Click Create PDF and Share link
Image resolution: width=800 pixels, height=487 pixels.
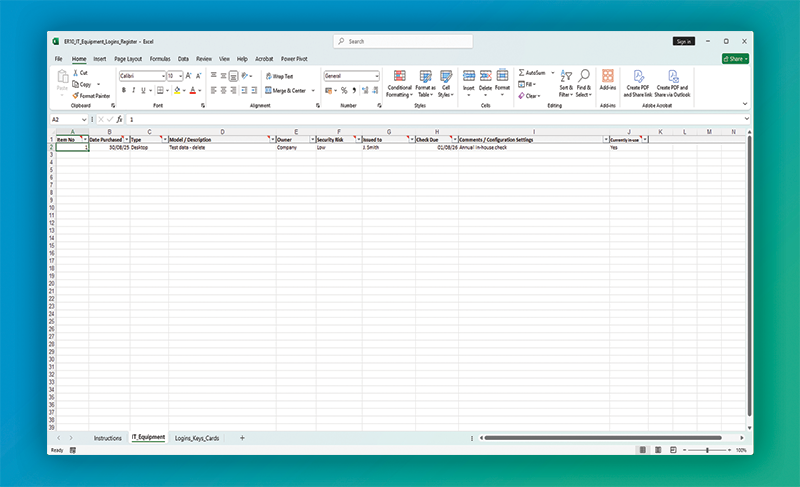tap(636, 82)
